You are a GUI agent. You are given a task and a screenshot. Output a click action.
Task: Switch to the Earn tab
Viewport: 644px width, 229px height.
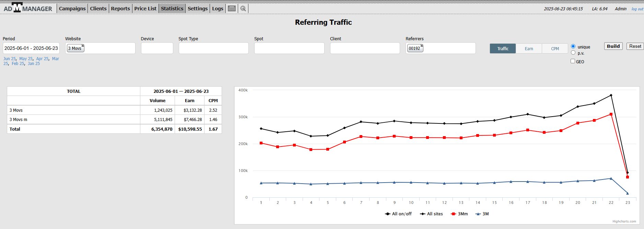click(x=529, y=48)
